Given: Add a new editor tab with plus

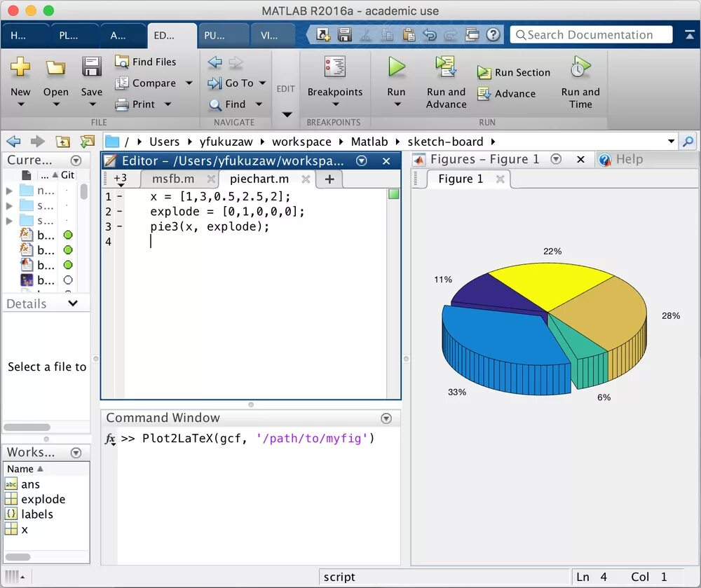Looking at the screenshot, I should 329,179.
